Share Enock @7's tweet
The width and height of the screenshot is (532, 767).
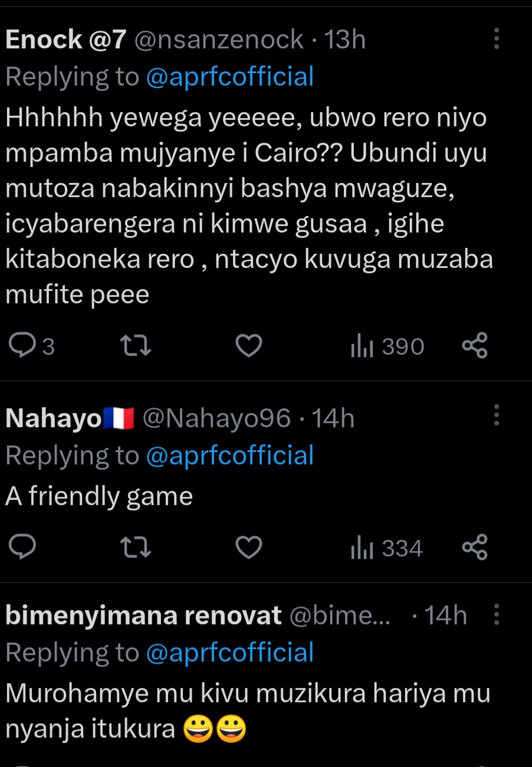(475, 346)
